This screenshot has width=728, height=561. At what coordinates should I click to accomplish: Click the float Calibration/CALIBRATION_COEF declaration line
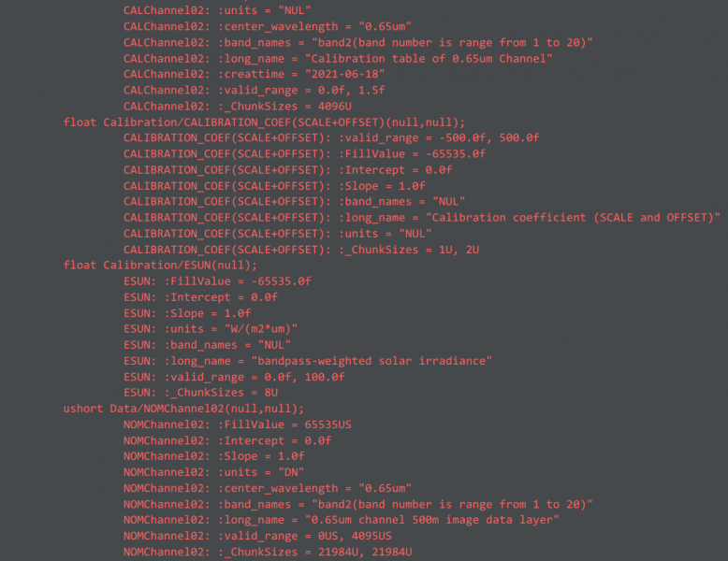[x=264, y=122]
